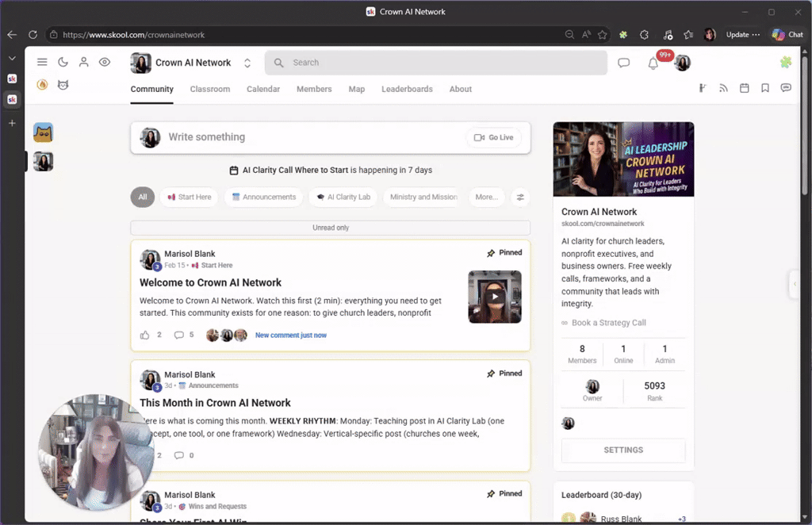The width and height of the screenshot is (812, 525).
Task: Toggle Unread only posts
Action: (331, 228)
